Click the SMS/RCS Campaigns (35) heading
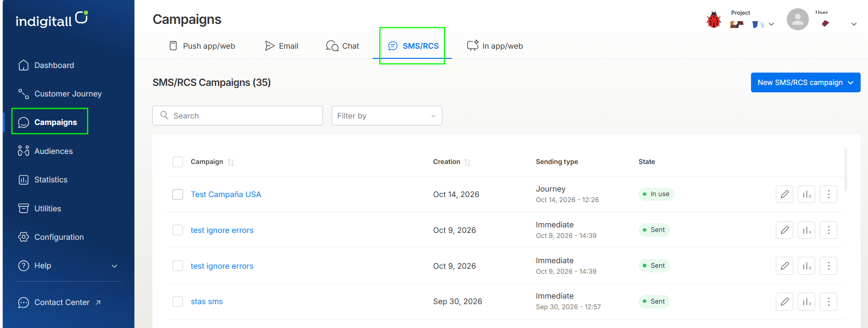This screenshot has height=328, width=868. click(211, 83)
